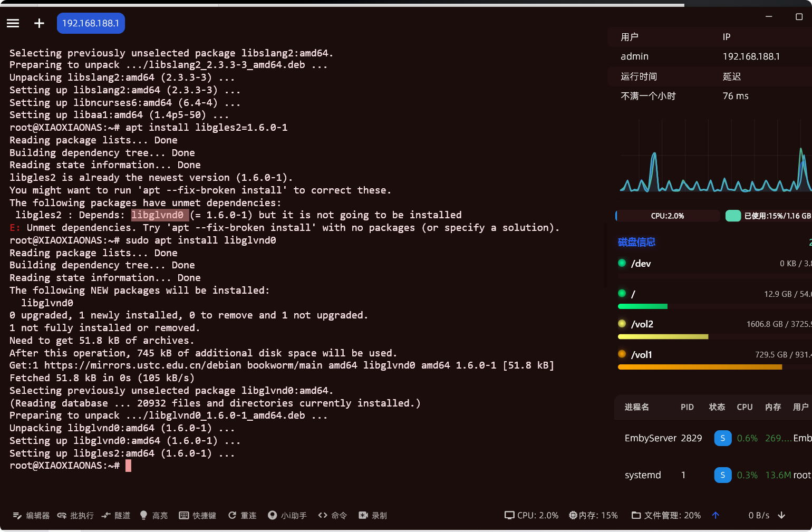Click the blue upload arrow icon
Viewport: 812px width, 532px height.
(716, 516)
